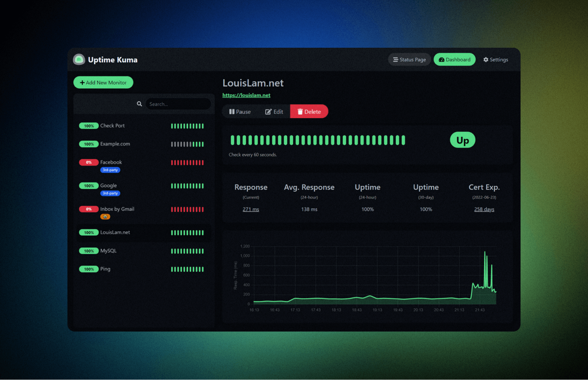Viewport: 588px width, 380px height.
Task: Click the Google 100% badge
Action: point(89,185)
